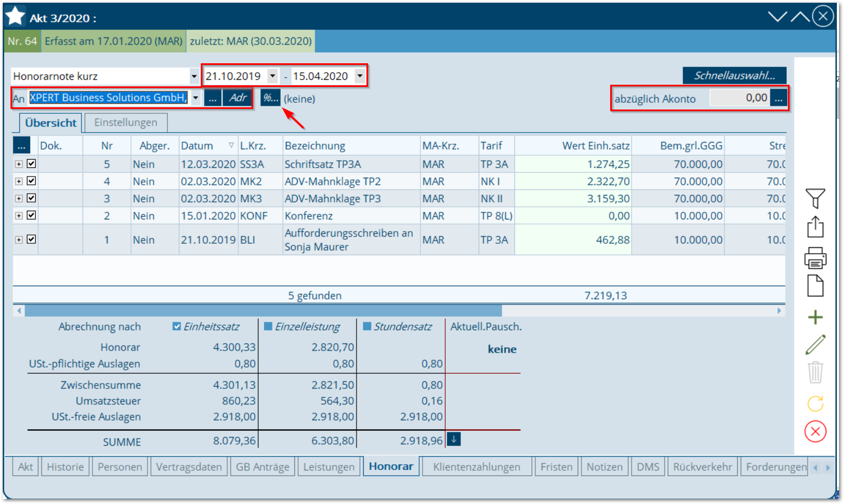Expand the Schriftsatz TP3A row
844x504 pixels.
[19, 164]
